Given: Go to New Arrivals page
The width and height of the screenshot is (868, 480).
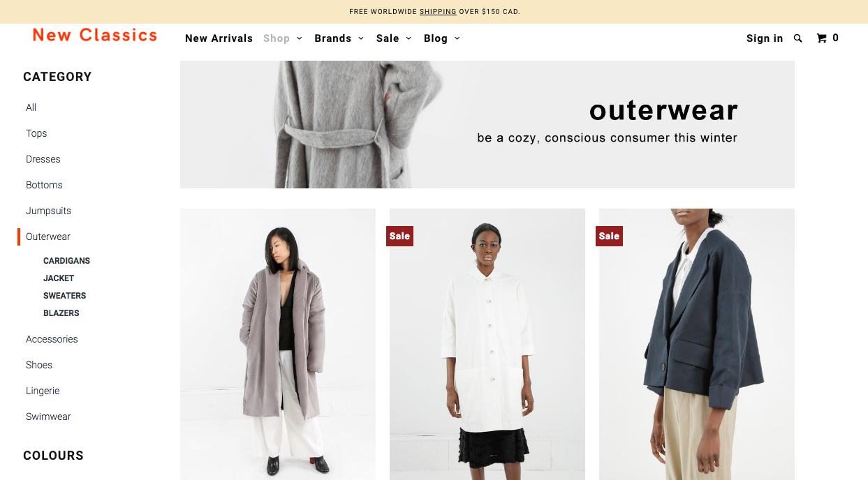Looking at the screenshot, I should click(x=219, y=38).
